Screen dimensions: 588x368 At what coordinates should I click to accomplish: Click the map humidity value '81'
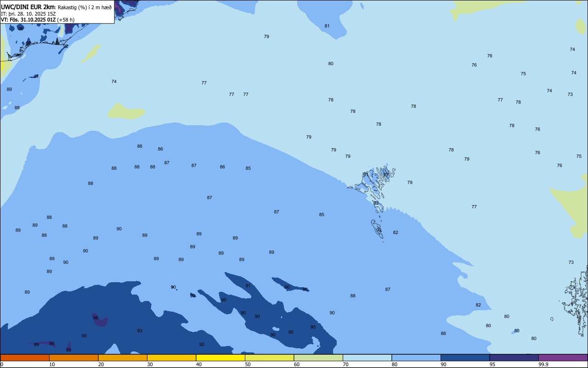point(327,26)
